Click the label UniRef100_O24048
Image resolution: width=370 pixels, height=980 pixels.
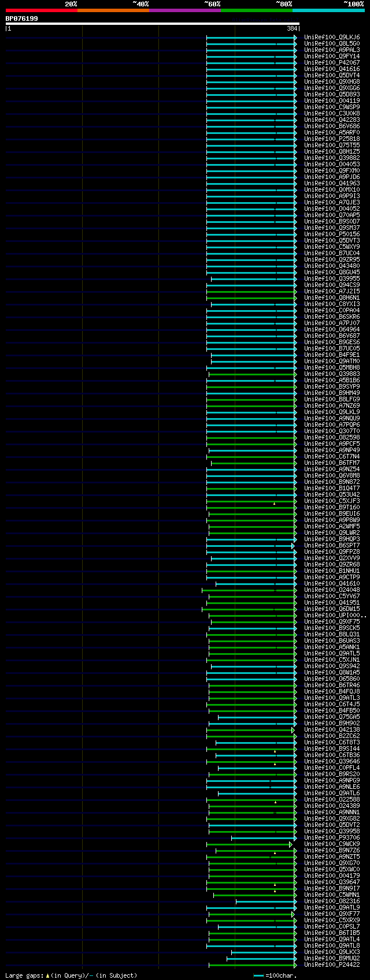pos(332,590)
